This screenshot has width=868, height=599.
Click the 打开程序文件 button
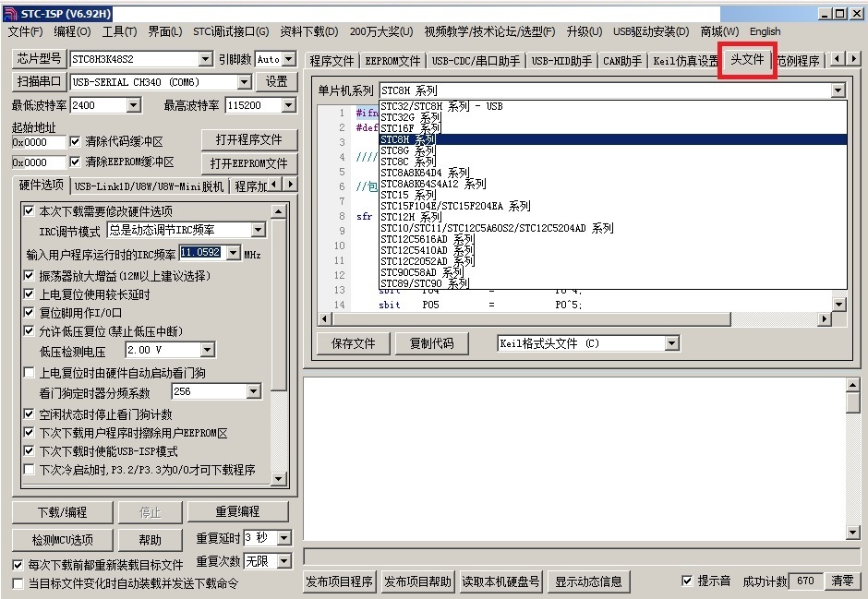(x=249, y=140)
